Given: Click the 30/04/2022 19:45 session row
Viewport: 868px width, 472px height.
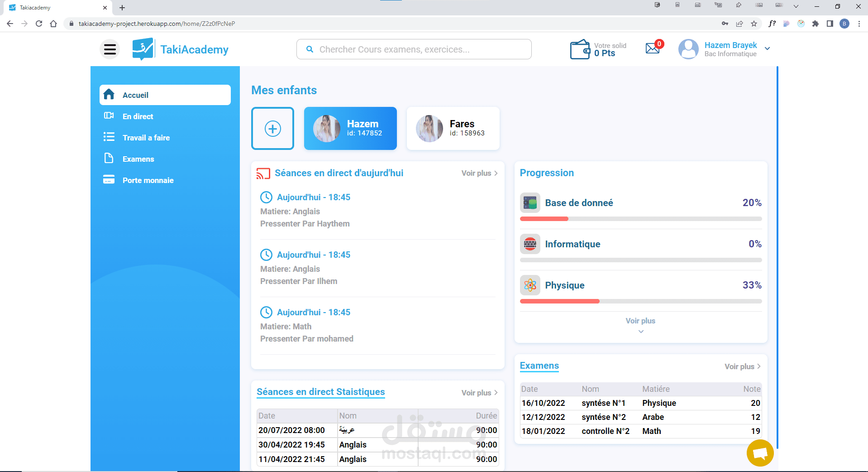Looking at the screenshot, I should [377, 445].
